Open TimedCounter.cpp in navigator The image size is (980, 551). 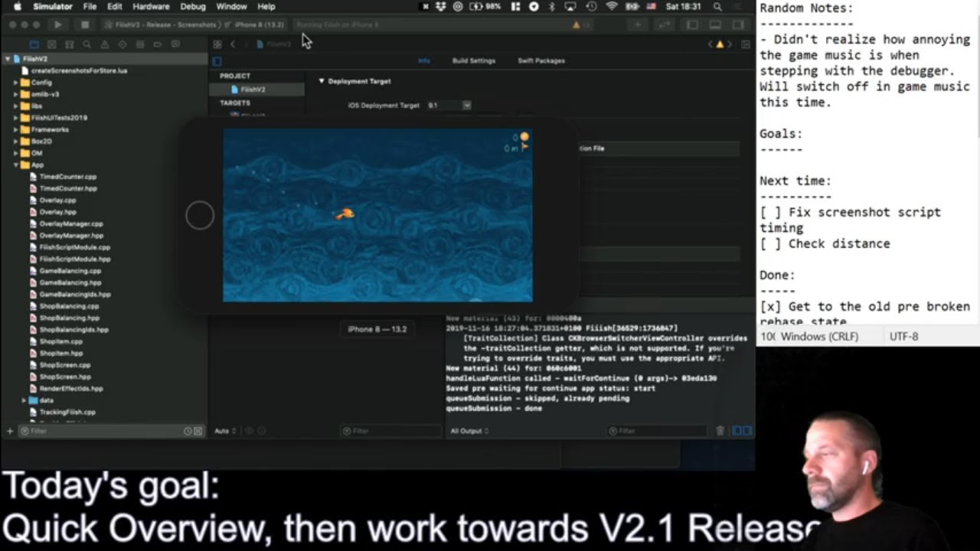click(68, 177)
